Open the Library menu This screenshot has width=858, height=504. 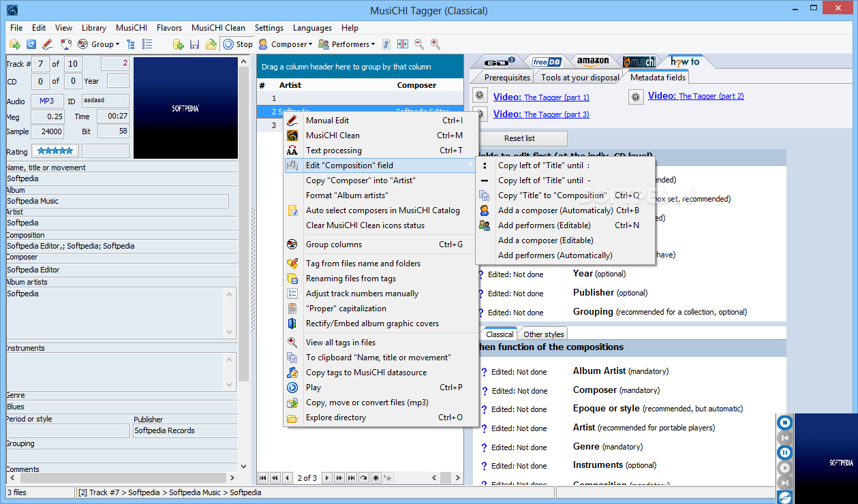click(94, 28)
